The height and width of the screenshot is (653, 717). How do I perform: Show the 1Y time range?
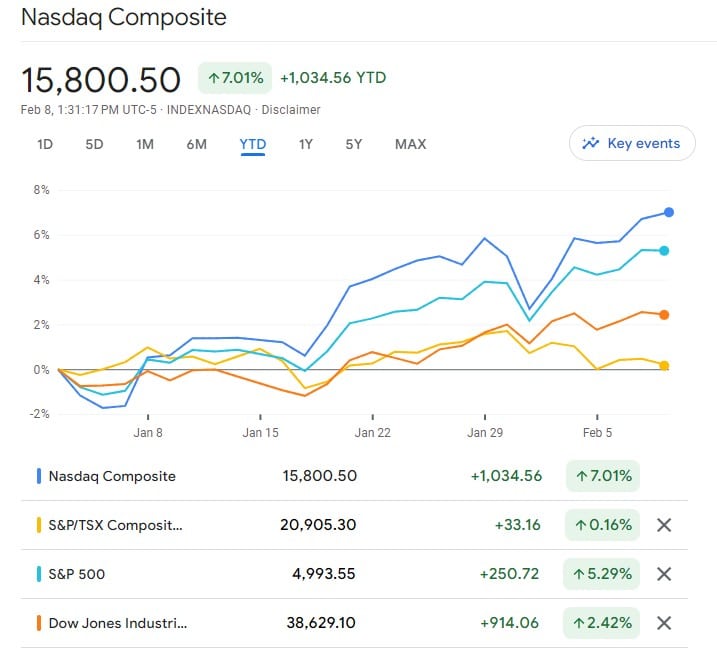pos(305,145)
